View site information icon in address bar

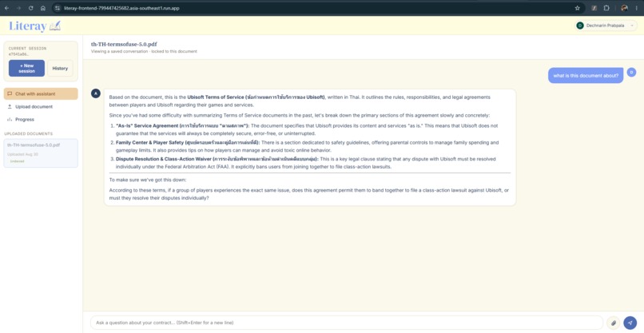click(x=58, y=8)
